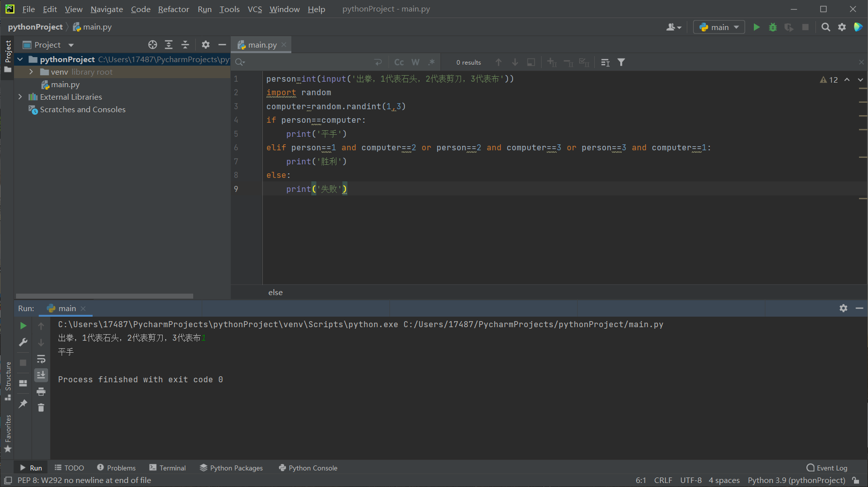Open the Refactor menu
The width and height of the screenshot is (868, 487).
[x=173, y=9]
